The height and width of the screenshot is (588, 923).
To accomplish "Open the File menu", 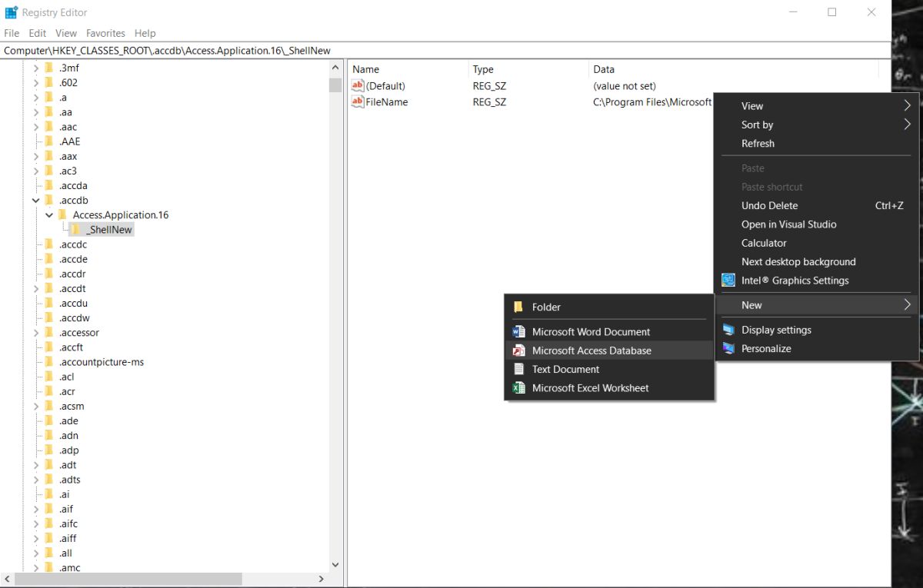I will [x=12, y=33].
